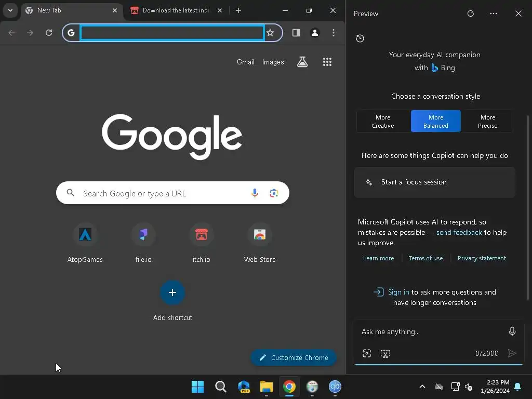The image size is (532, 399).
Task: Click the Copilot panel vertical scrollbar
Action: pos(528,208)
